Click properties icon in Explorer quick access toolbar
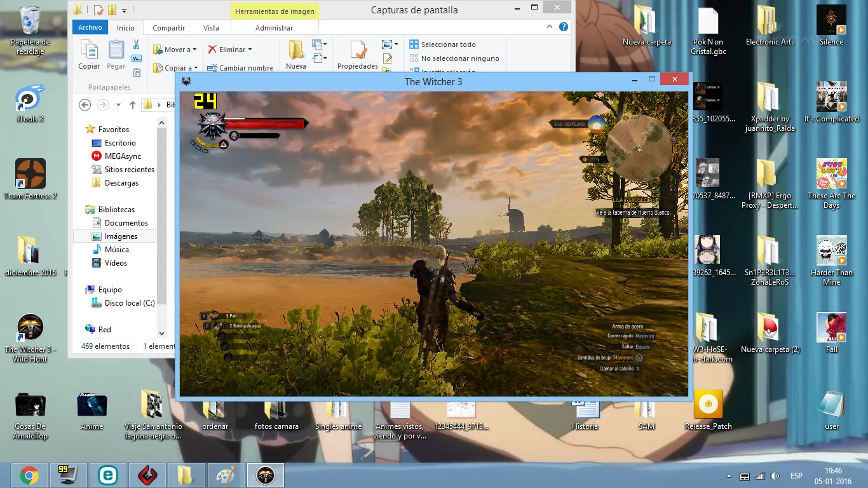 98,10
